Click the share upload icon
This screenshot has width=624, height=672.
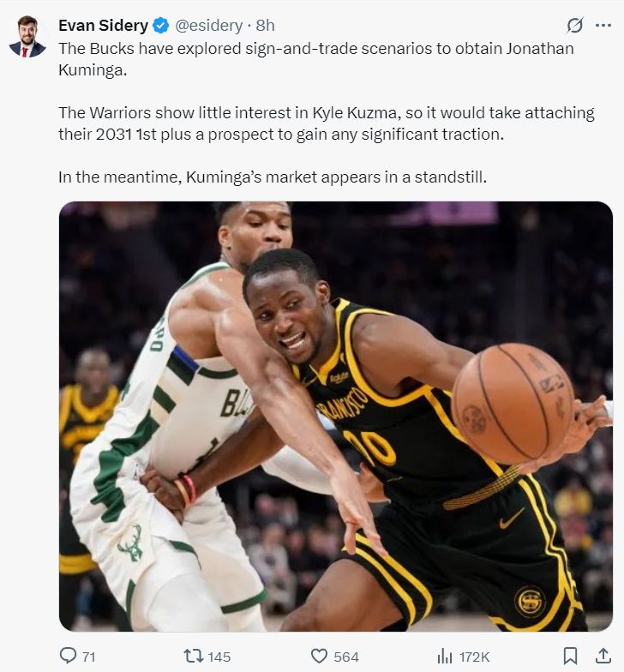point(603,655)
